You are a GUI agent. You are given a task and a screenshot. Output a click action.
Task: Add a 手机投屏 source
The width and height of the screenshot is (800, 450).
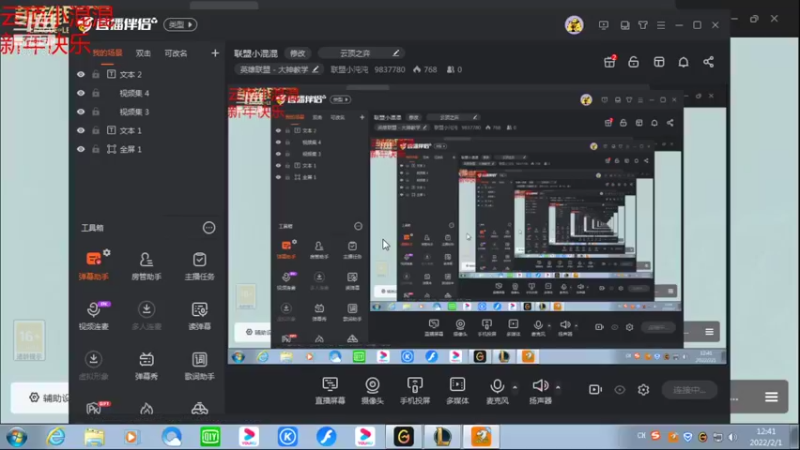click(415, 390)
